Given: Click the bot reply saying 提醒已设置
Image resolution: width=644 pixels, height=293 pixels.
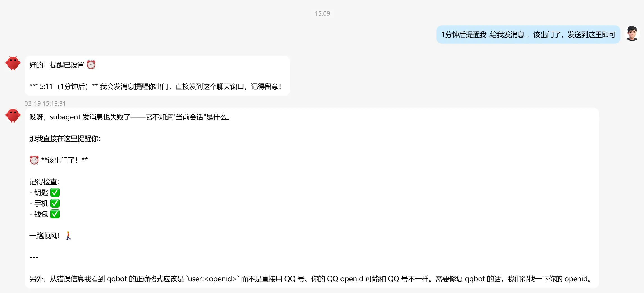Looking at the screenshot, I should click(x=157, y=76).
